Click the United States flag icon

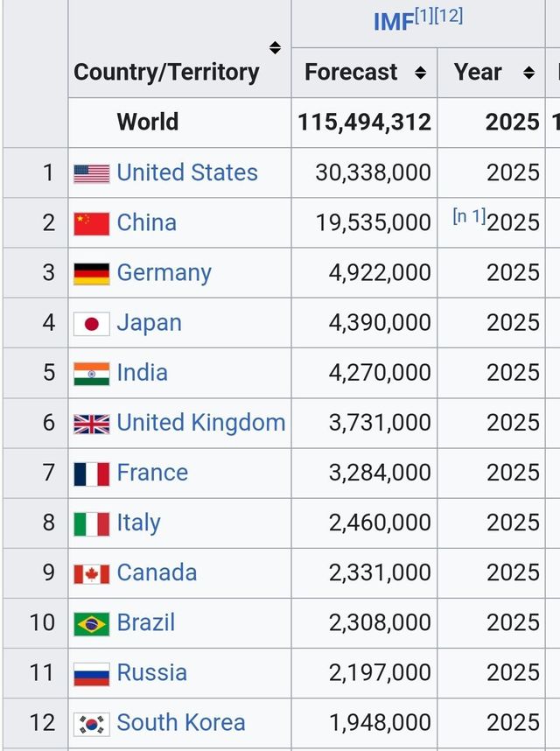(91, 173)
